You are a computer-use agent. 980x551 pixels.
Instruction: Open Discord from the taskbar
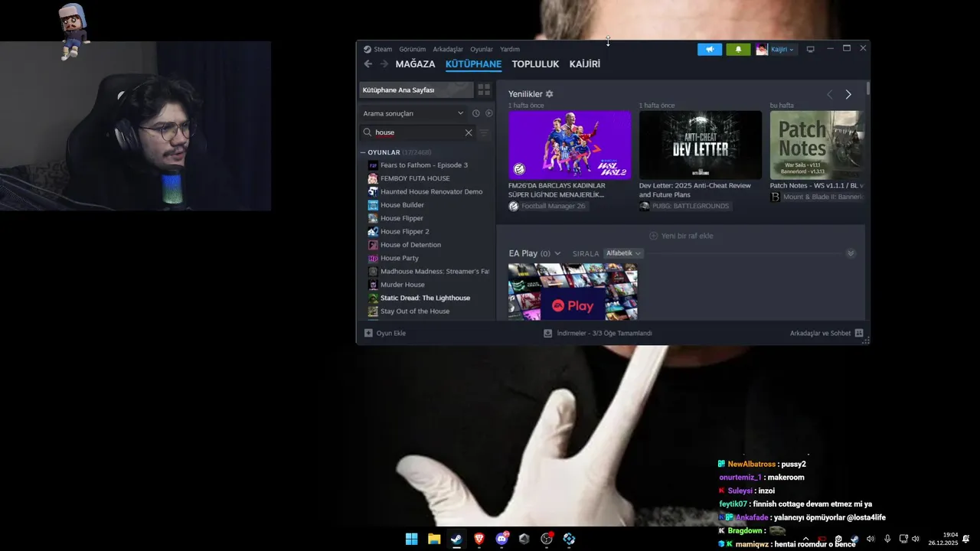point(501,539)
